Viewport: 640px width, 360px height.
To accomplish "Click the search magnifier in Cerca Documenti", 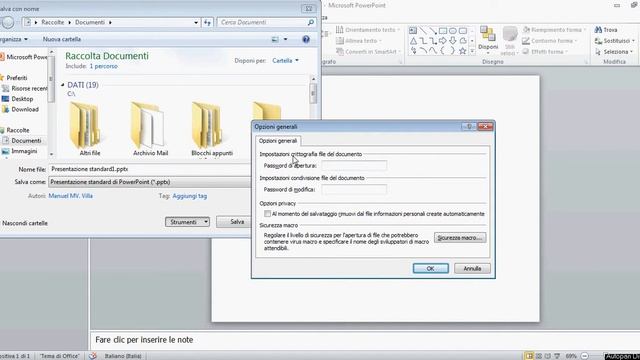I will (x=311, y=22).
